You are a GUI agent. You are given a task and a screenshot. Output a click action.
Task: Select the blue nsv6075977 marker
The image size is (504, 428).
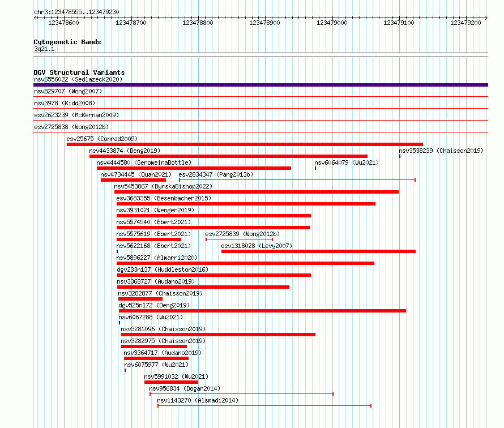coord(125,370)
